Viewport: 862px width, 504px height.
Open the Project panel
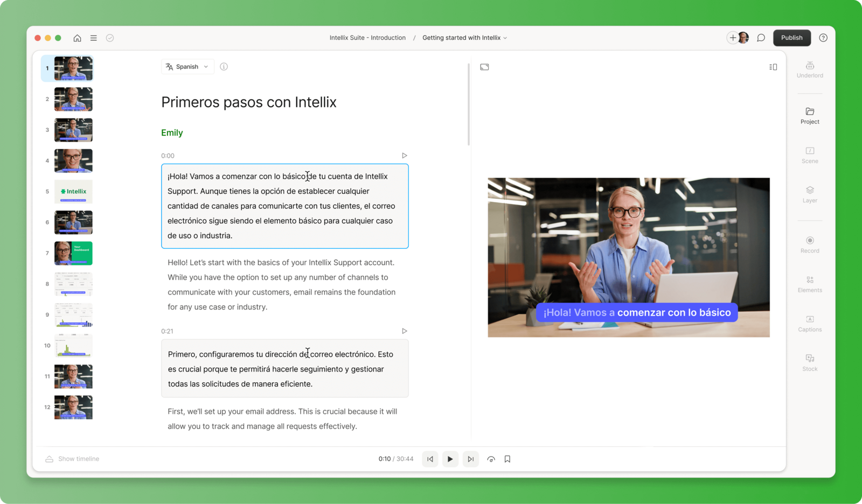[809, 116]
